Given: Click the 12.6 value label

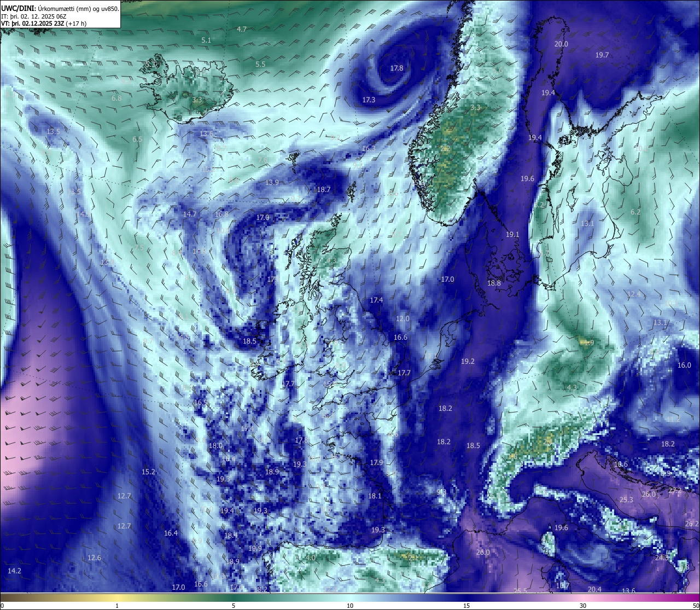Looking at the screenshot, I should tap(94, 558).
